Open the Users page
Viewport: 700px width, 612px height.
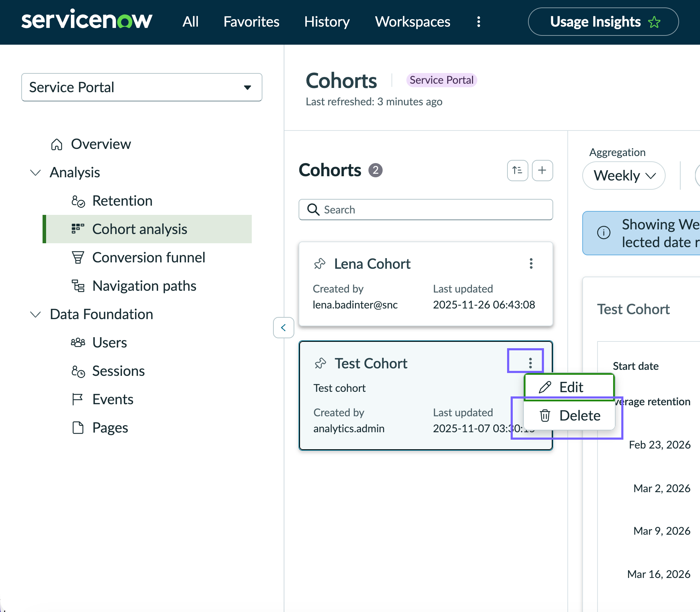tap(110, 343)
